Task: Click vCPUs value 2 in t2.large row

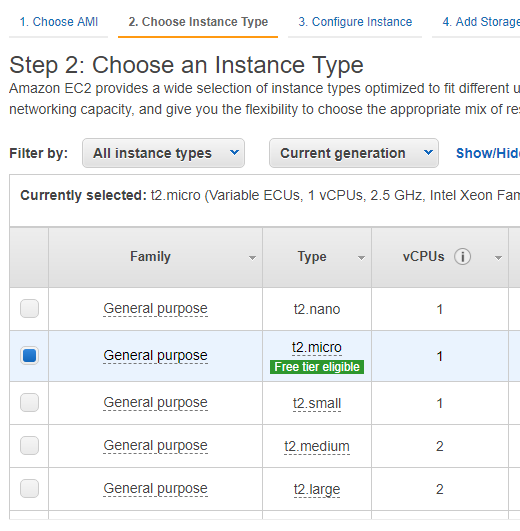Action: pyautogui.click(x=439, y=489)
